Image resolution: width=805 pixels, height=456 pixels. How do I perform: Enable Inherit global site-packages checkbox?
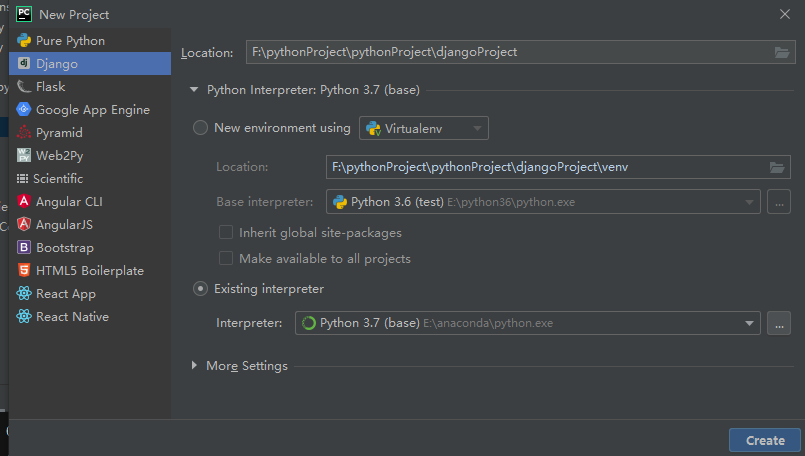point(226,232)
